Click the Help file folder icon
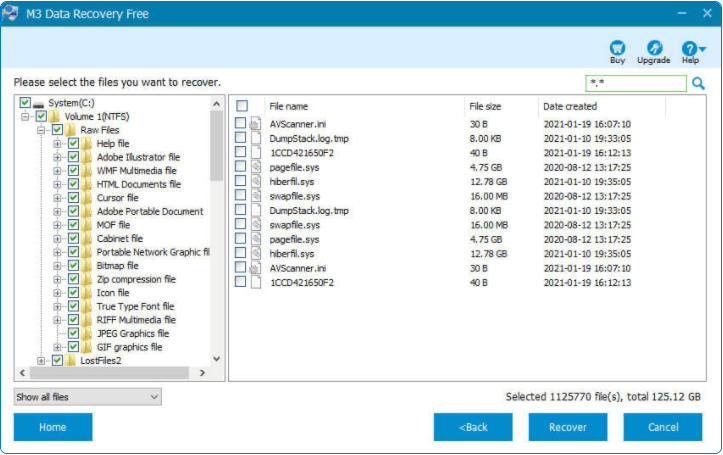Viewport: 723px width, 455px height. [86, 143]
